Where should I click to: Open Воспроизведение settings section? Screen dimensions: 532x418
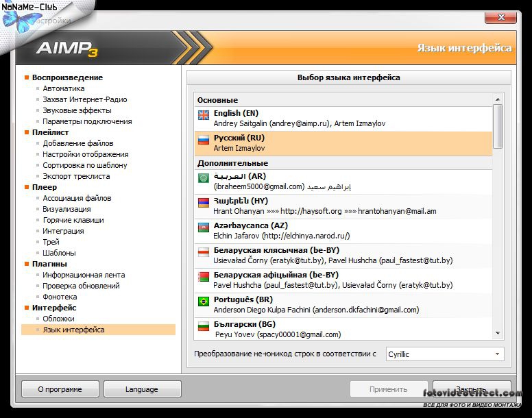67,77
